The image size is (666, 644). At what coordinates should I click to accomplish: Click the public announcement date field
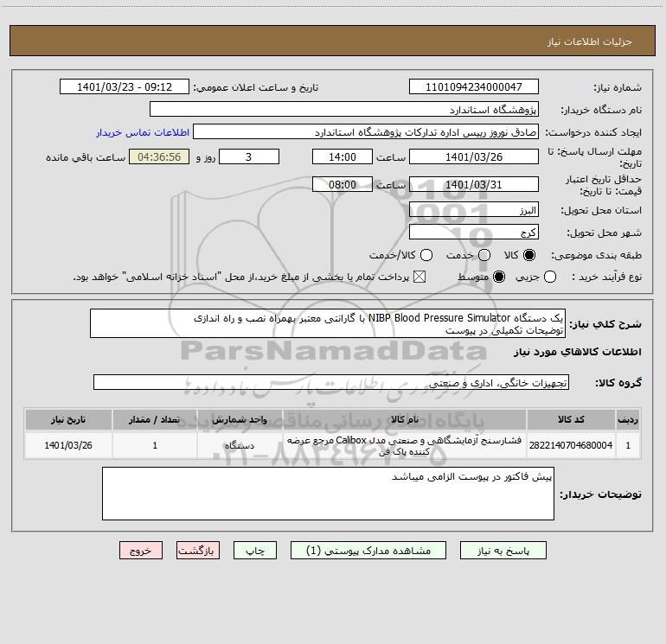click(x=124, y=86)
